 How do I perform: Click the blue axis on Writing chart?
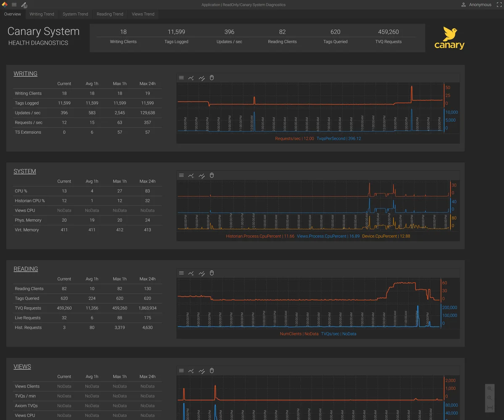pos(451,120)
